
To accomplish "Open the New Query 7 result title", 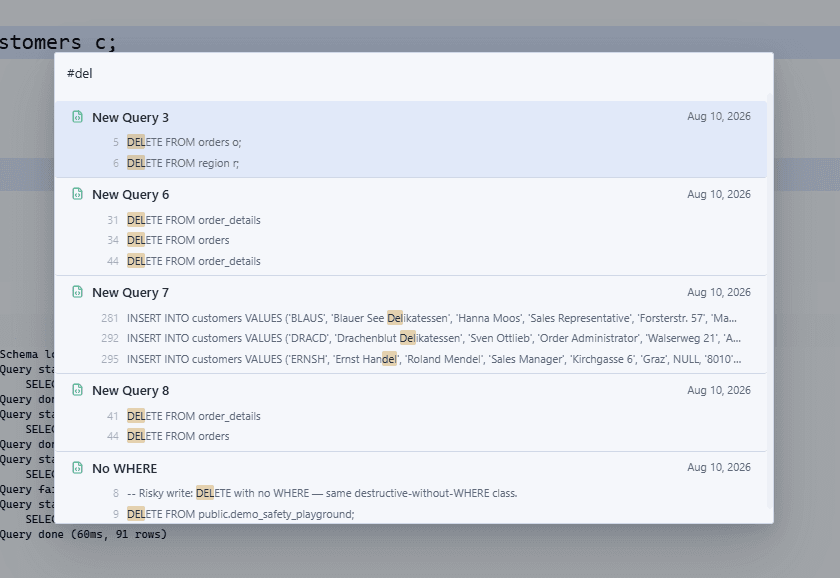I will (130, 292).
